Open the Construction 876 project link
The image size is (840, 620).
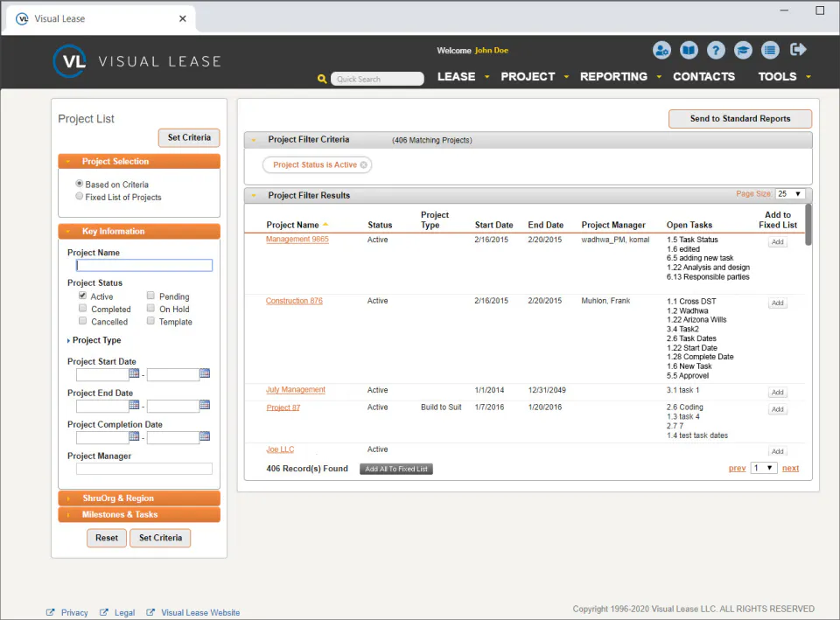click(x=294, y=301)
